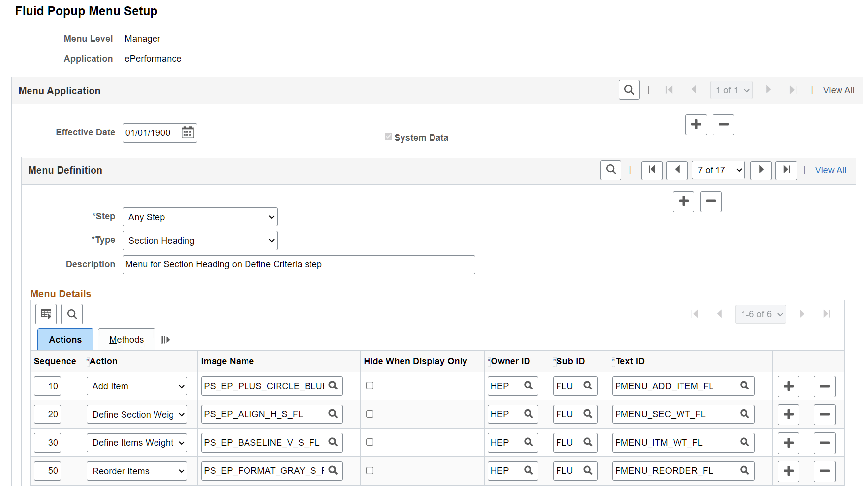This screenshot has height=486, width=868.
Task: Switch to the Methods tab
Action: point(126,339)
